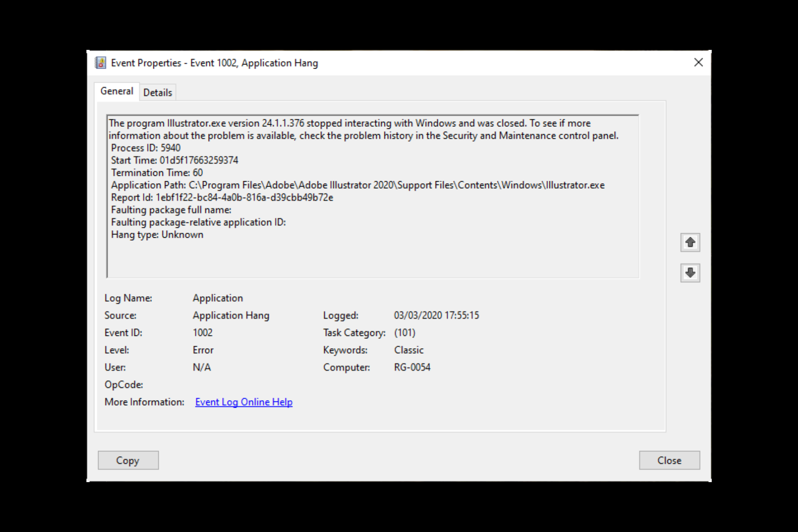The width and height of the screenshot is (798, 532).
Task: Click the Task Category value (101)
Action: [x=404, y=333]
